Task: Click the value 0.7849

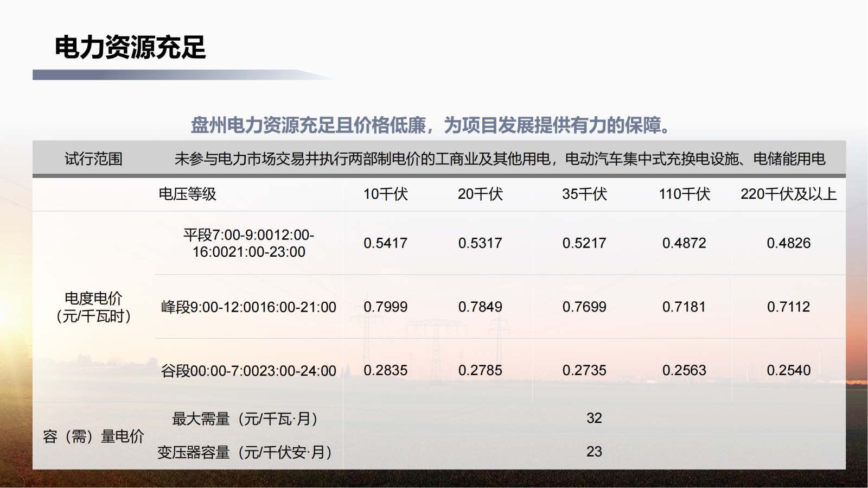Action: point(480,307)
